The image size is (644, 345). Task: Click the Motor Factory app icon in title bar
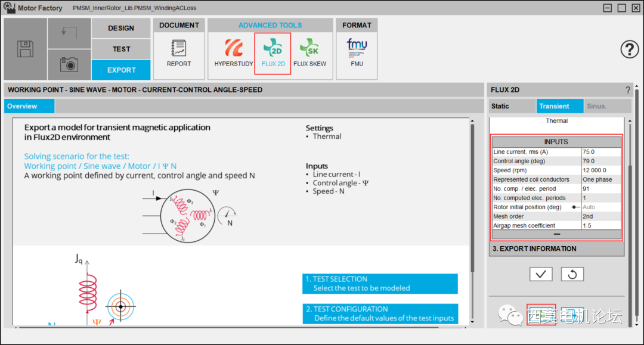(x=9, y=8)
